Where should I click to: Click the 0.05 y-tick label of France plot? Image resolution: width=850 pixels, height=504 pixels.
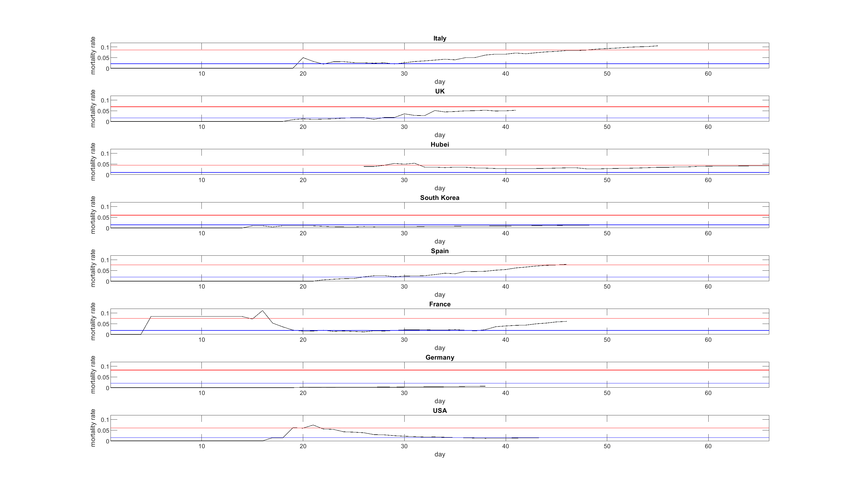103,324
